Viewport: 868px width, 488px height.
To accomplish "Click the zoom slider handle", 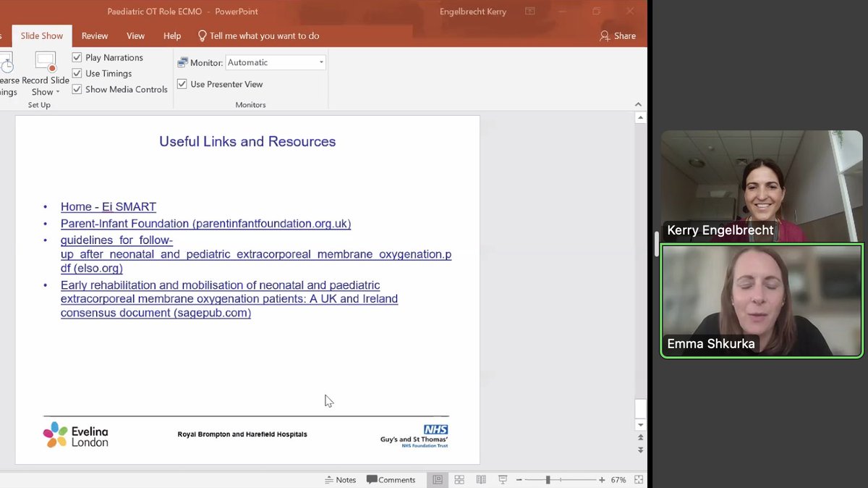I will (548, 479).
